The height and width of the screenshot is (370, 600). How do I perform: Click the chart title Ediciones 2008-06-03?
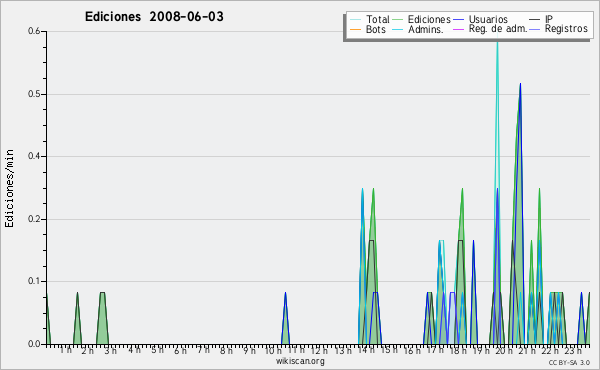coord(154,17)
